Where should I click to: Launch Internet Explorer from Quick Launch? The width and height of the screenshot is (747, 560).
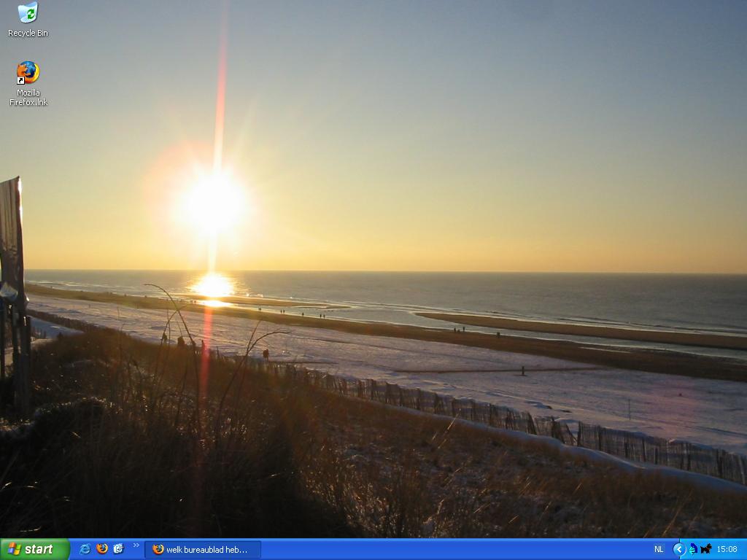coord(85,549)
